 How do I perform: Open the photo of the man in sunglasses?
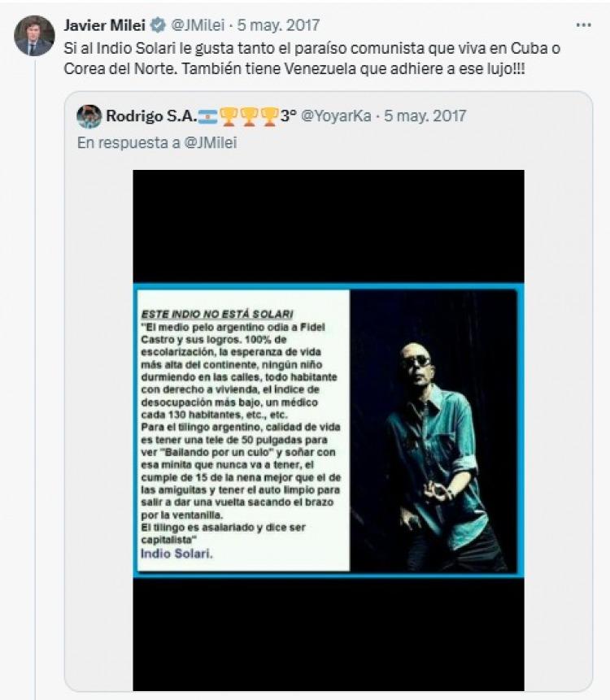434,431
